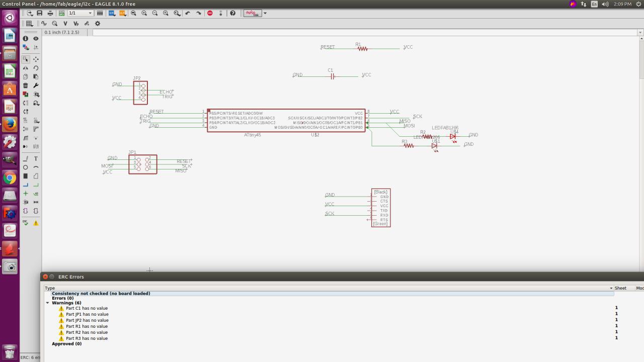
Task: Select warning 'Part R1 has no value'
Action: 87,326
